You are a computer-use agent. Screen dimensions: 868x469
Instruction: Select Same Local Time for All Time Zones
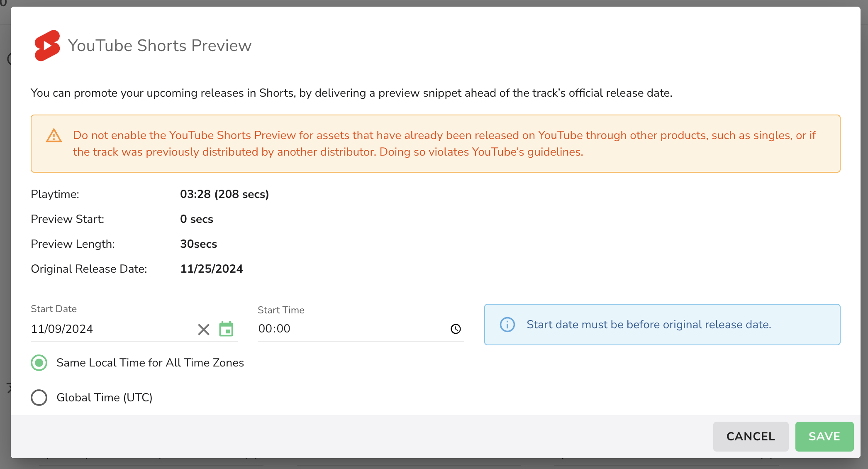(39, 363)
